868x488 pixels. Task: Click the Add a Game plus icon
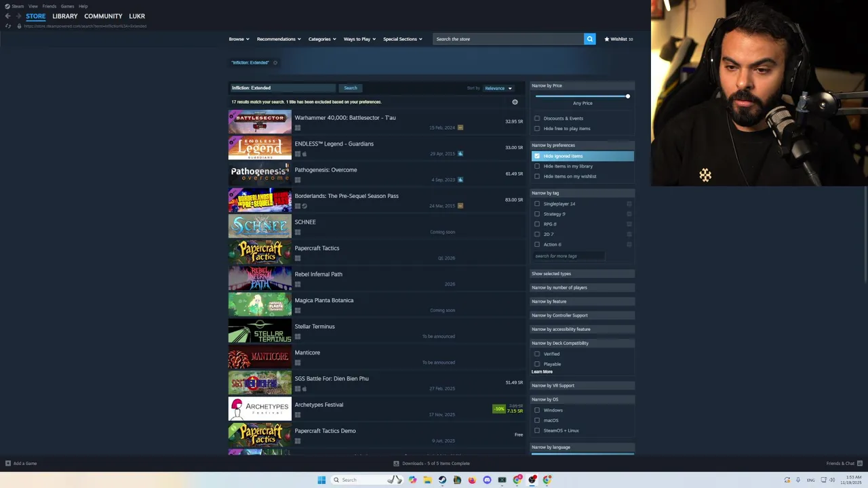(x=8, y=464)
